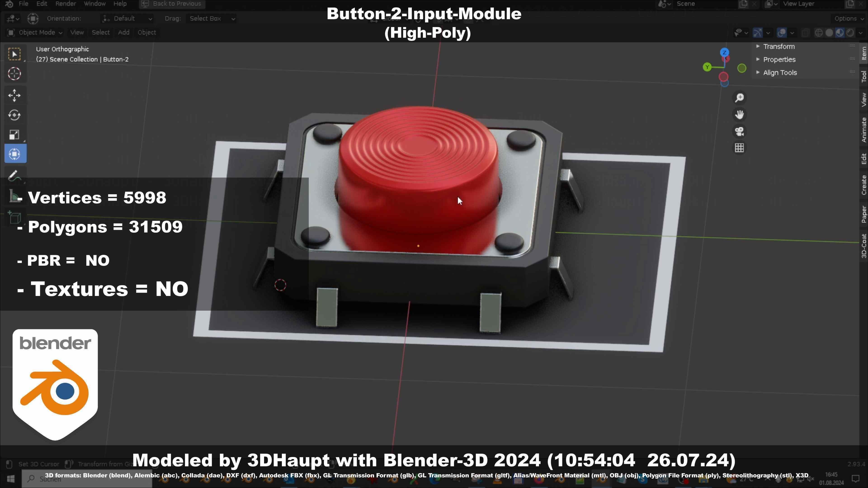Click the unlabeled green negative-Y gizmo ball
The height and width of the screenshot is (488, 868).
point(742,68)
